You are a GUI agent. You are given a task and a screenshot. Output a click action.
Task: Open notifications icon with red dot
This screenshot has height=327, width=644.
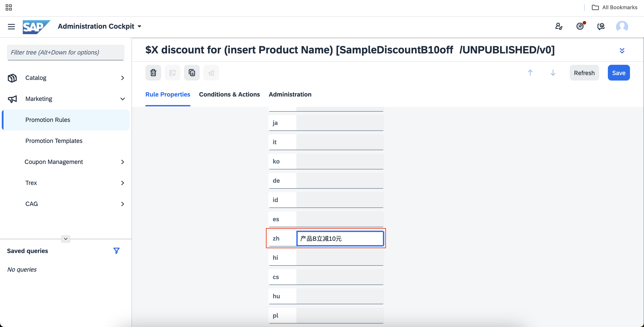(580, 26)
